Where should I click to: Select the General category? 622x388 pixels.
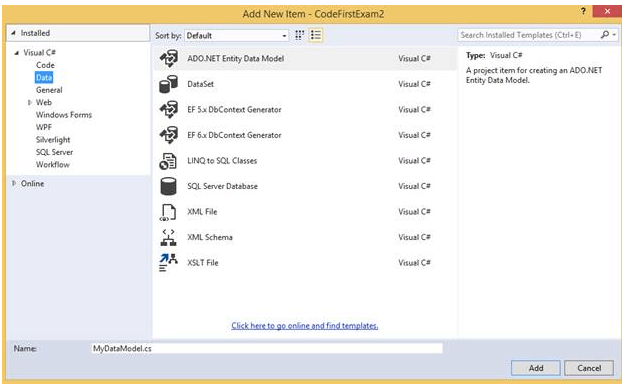point(49,90)
